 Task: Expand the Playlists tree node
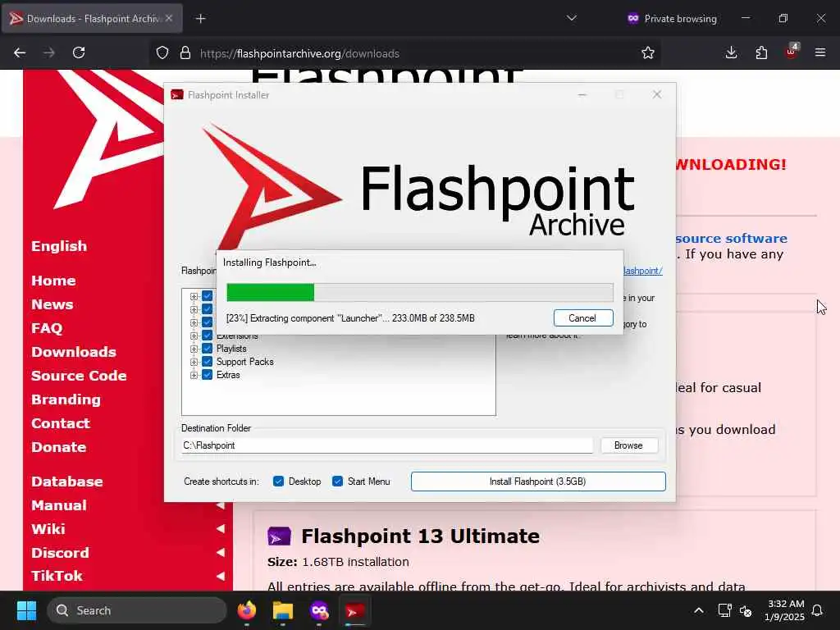coord(194,349)
